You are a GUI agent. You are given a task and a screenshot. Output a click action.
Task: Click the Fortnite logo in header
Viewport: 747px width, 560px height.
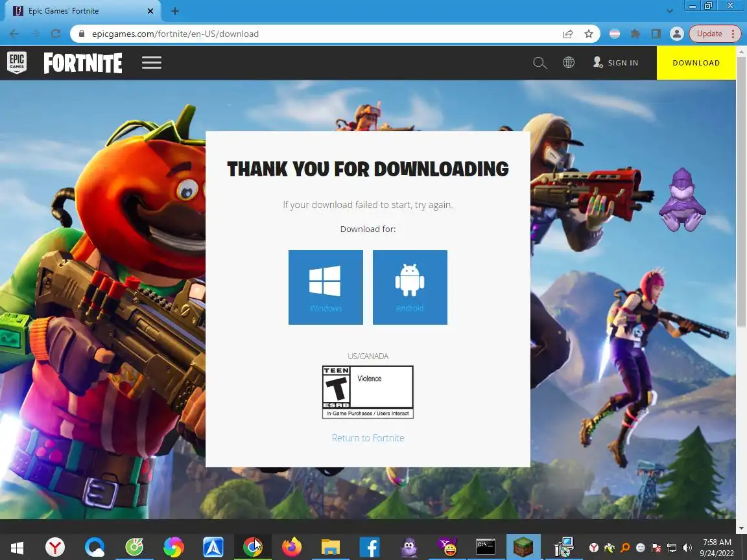83,63
